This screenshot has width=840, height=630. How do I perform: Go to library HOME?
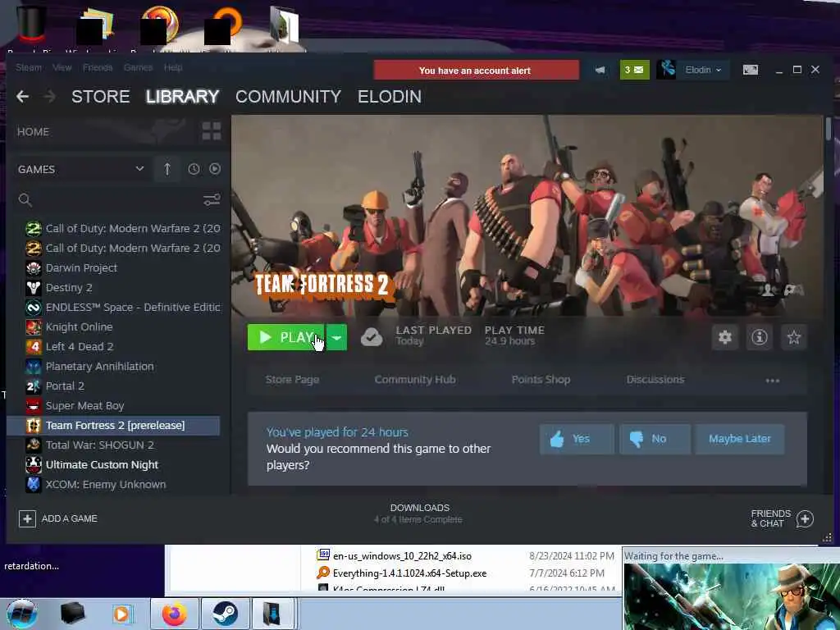tap(33, 132)
